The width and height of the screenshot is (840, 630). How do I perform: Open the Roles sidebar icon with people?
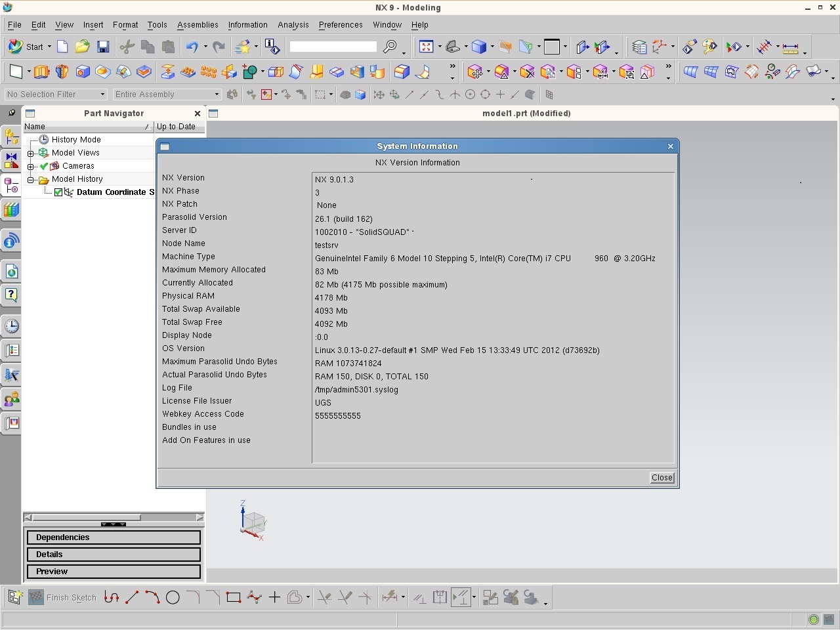pos(11,399)
